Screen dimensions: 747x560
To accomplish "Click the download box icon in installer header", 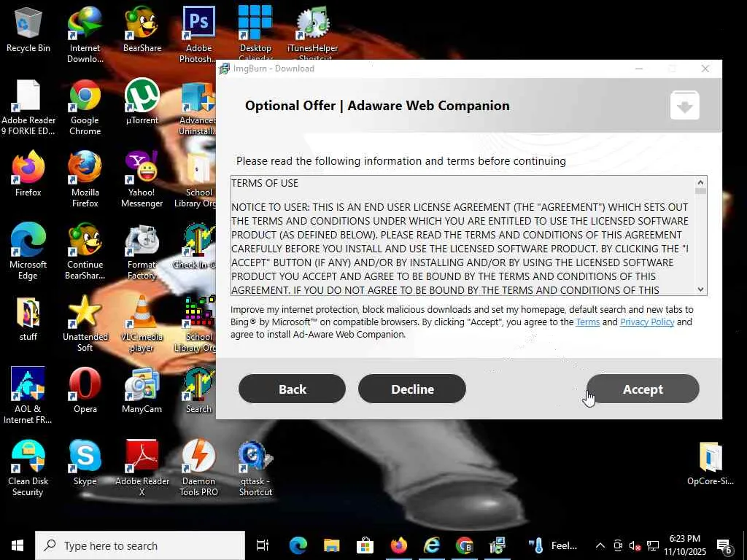I will click(x=684, y=105).
